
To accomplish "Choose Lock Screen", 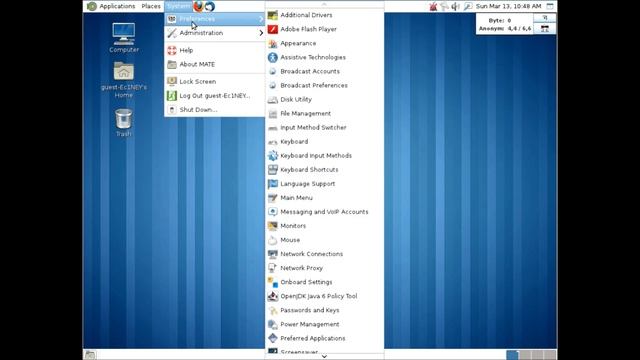I will pyautogui.click(x=215, y=82).
